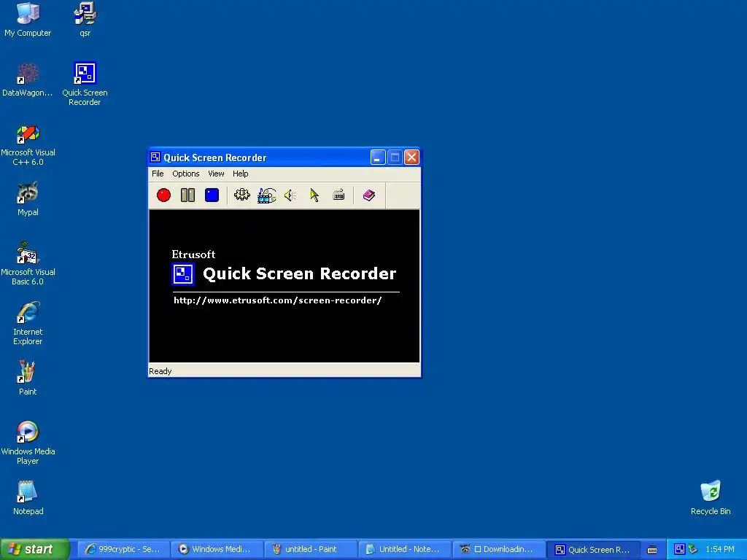Click the keyboard icon beside the taskbar buttons
The height and width of the screenshot is (560, 747).
652,550
